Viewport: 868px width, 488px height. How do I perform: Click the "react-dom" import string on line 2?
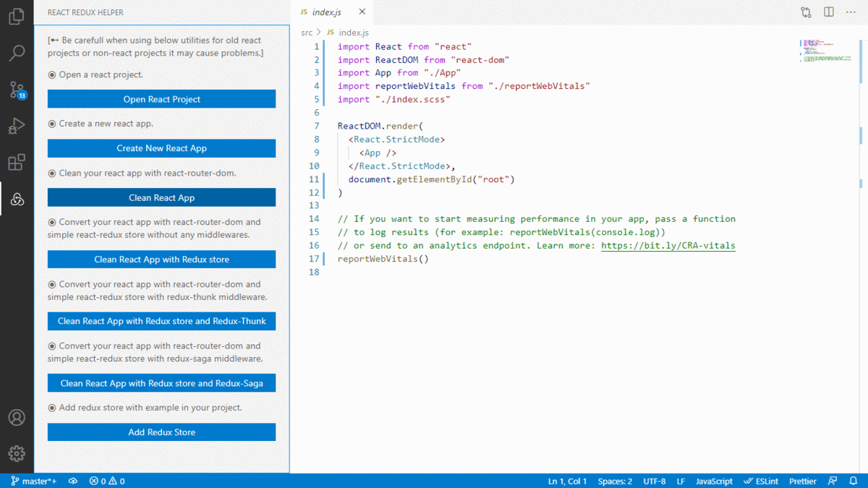coord(480,59)
